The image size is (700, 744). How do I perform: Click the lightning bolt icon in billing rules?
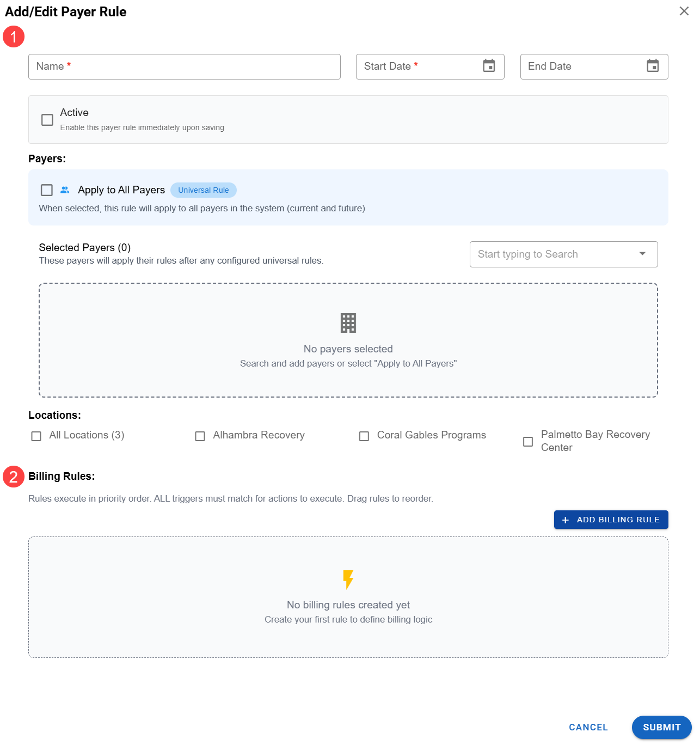coord(348,580)
